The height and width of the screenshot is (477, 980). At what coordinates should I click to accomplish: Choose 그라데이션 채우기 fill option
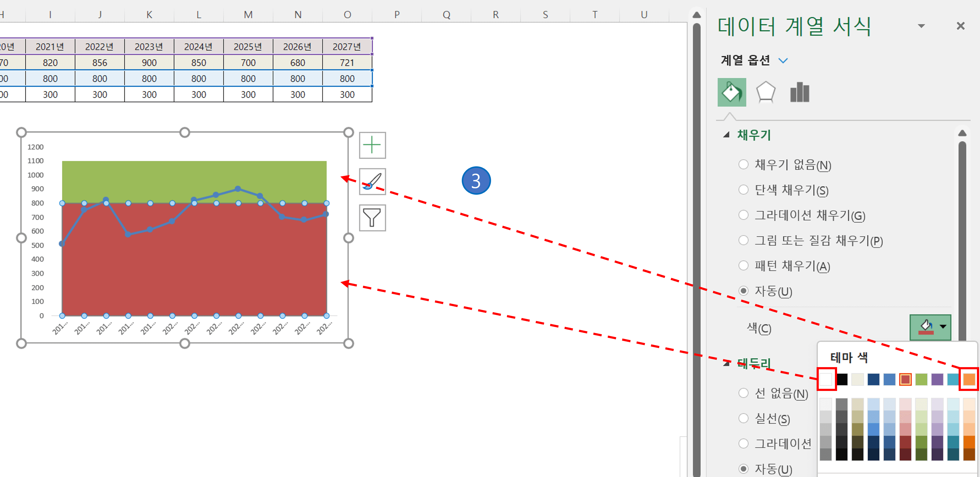pyautogui.click(x=743, y=215)
